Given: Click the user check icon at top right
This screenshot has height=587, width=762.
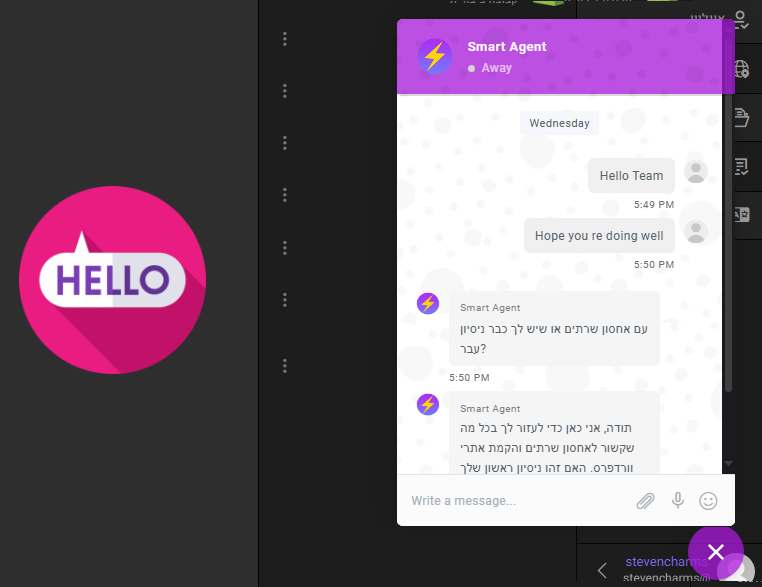Looking at the screenshot, I should pyautogui.click(x=741, y=20).
